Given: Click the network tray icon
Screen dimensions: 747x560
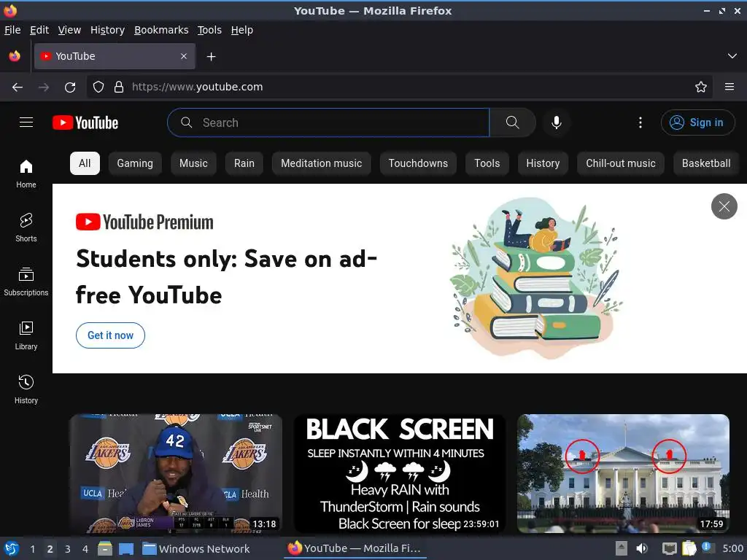Looking at the screenshot, I should pos(670,549).
